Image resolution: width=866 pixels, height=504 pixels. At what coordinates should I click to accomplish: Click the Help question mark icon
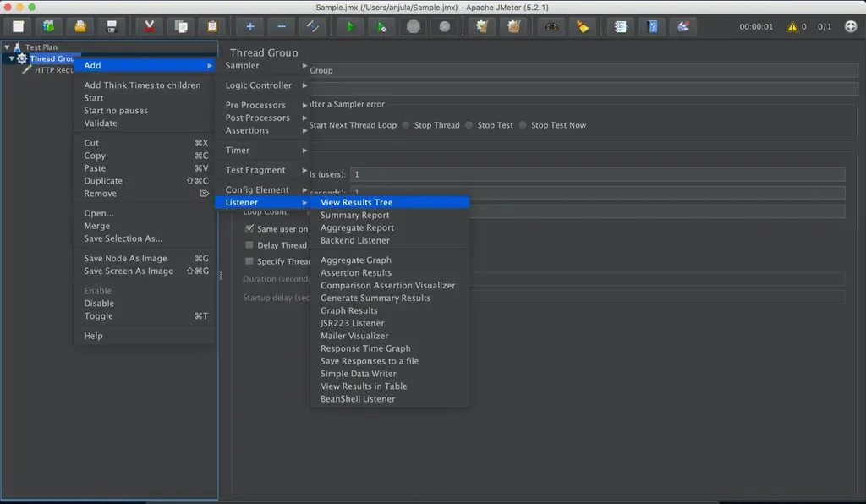click(x=652, y=26)
